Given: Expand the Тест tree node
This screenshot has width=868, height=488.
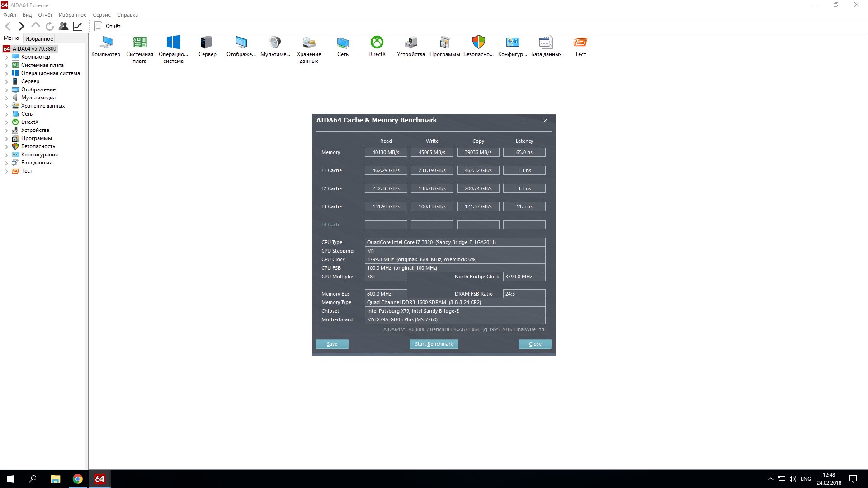Looking at the screenshot, I should click(x=6, y=171).
